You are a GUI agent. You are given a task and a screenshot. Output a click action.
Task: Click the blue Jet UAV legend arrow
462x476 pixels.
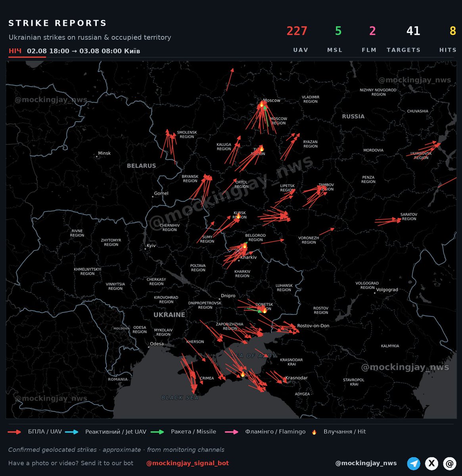click(x=72, y=432)
